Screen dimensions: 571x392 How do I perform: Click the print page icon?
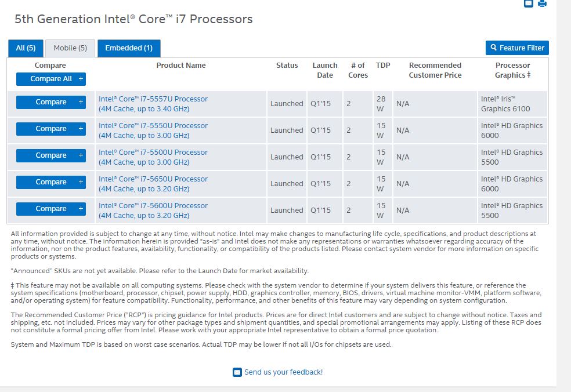tap(543, 3)
